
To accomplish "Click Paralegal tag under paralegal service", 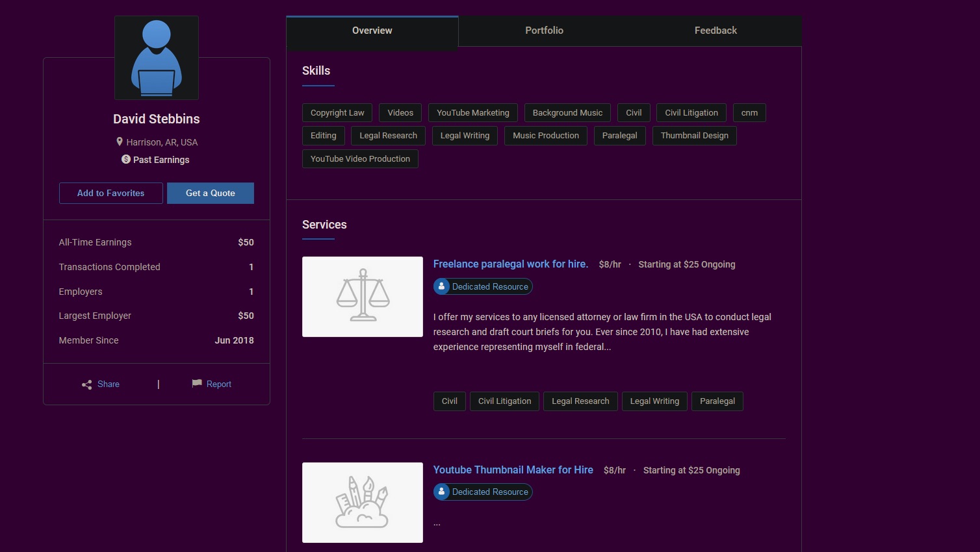I will pyautogui.click(x=717, y=401).
